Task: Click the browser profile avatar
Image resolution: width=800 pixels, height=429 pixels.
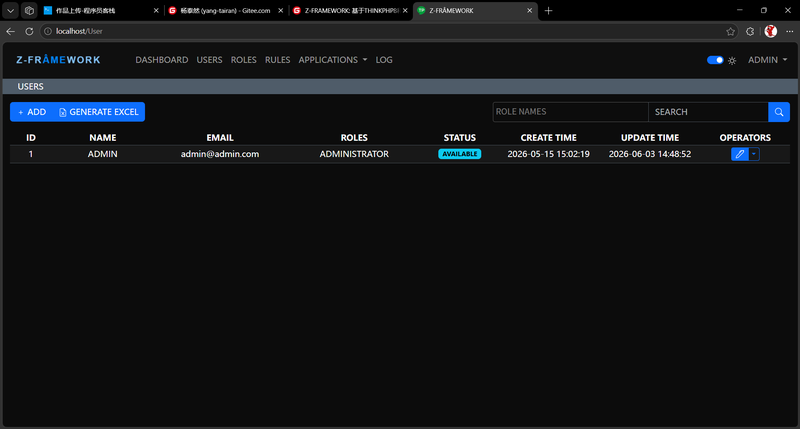Action: [770, 31]
